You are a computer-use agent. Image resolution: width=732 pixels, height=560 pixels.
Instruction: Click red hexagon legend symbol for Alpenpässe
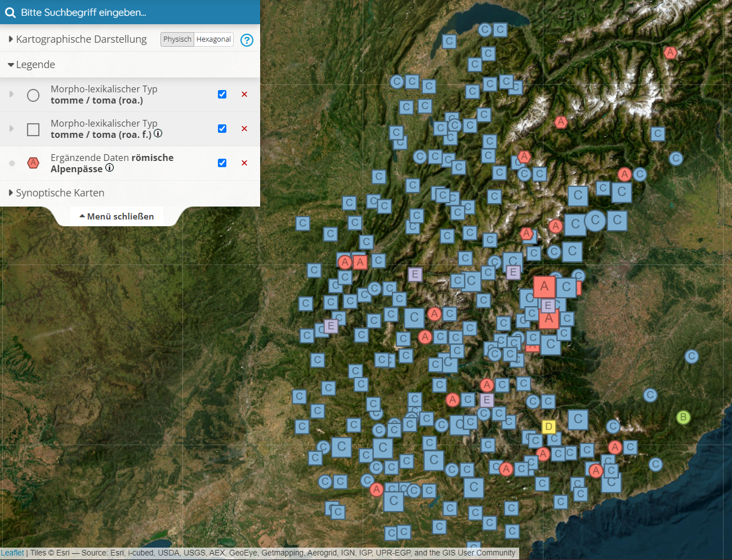[33, 163]
